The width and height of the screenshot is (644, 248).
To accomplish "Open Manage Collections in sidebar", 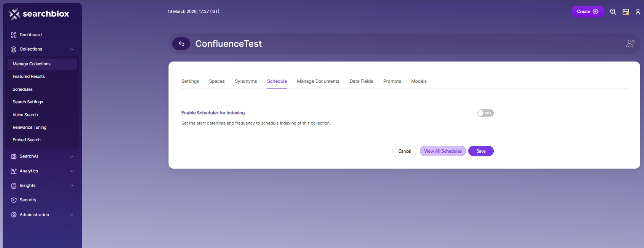I will [x=42, y=64].
